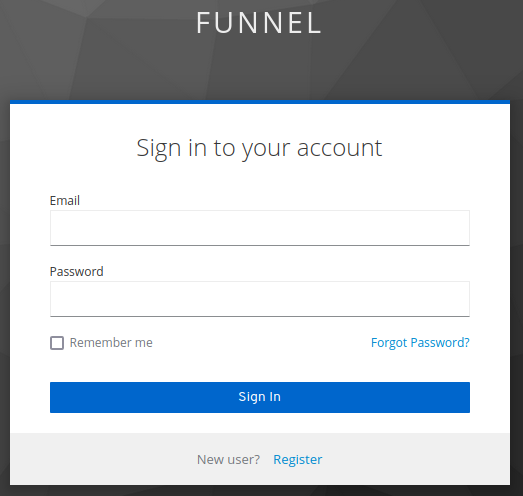The height and width of the screenshot is (496, 523).
Task: Click the blue Sign In button
Action: point(260,397)
